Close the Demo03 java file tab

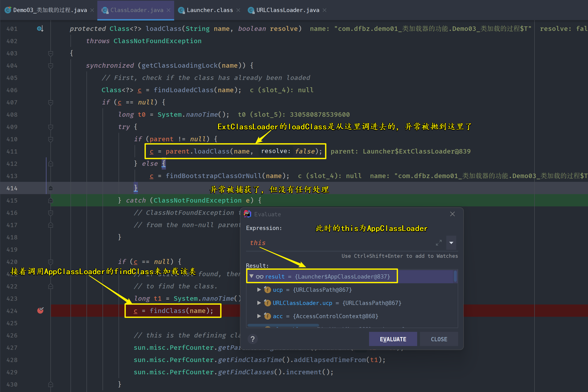92,10
